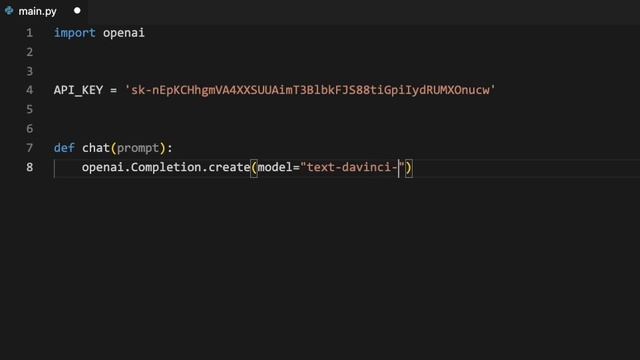This screenshot has width=640, height=360.
Task: Click the closing parenthesis on line 8
Action: coord(409,168)
